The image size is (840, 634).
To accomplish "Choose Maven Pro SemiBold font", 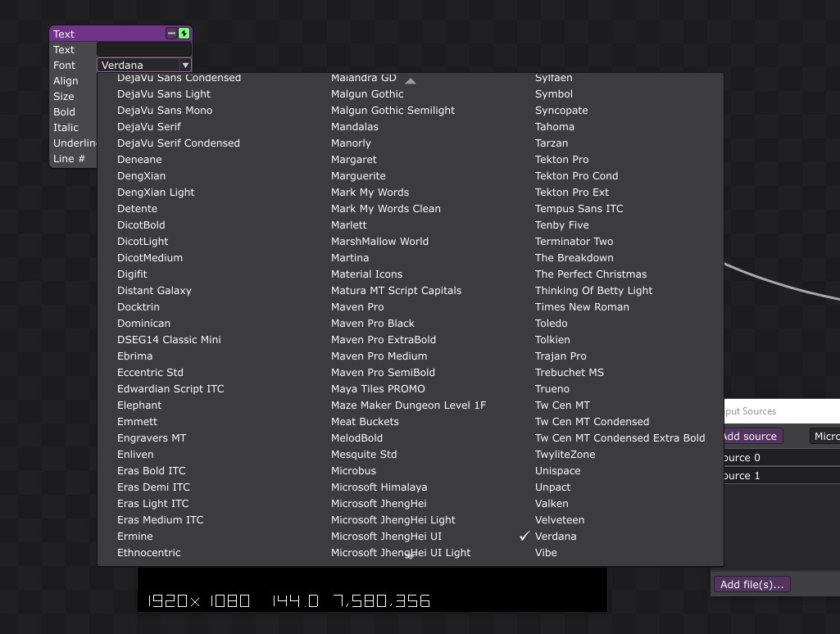I will [x=383, y=372].
